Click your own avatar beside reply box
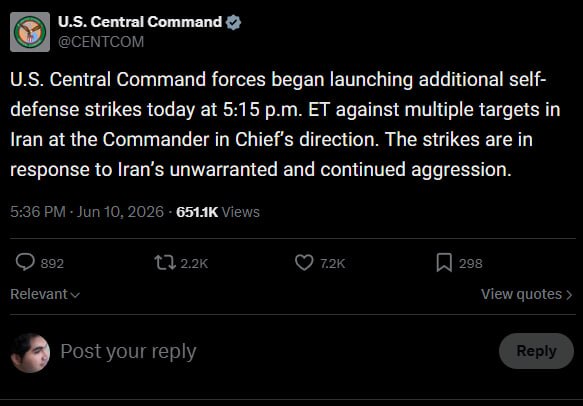 coord(30,352)
